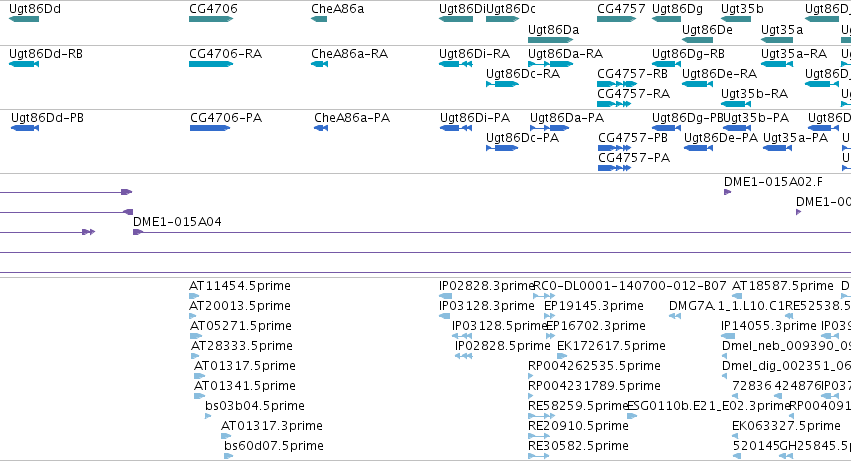Click the IP03128.3prime EST marker
851x461 pixels.
click(444, 316)
